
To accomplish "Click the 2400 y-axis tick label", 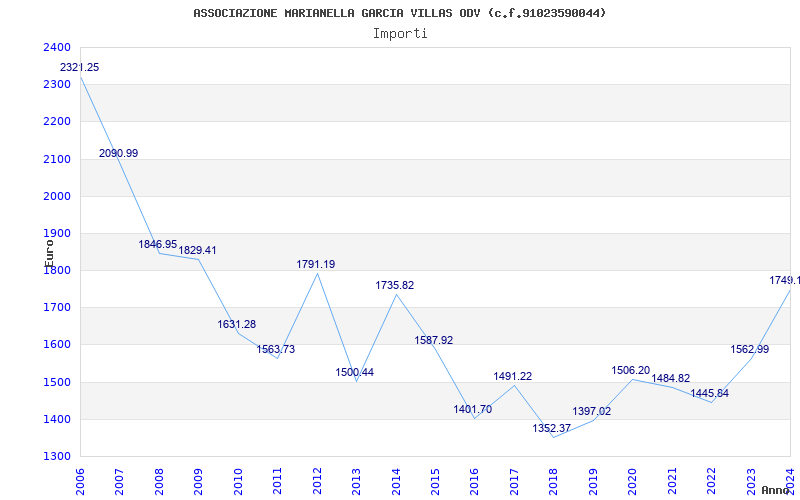I will click(57, 47).
